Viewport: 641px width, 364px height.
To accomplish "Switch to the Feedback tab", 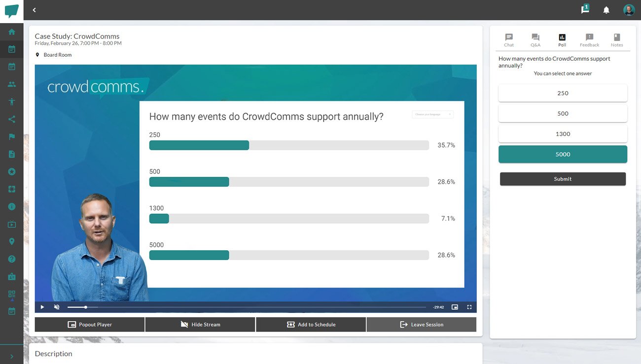I will [x=589, y=40].
